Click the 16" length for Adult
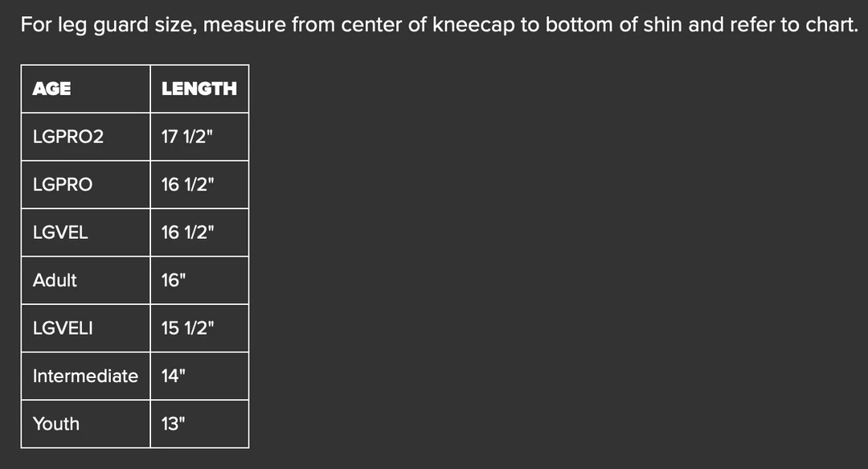Screen dimensions: 868x469 coord(174,281)
